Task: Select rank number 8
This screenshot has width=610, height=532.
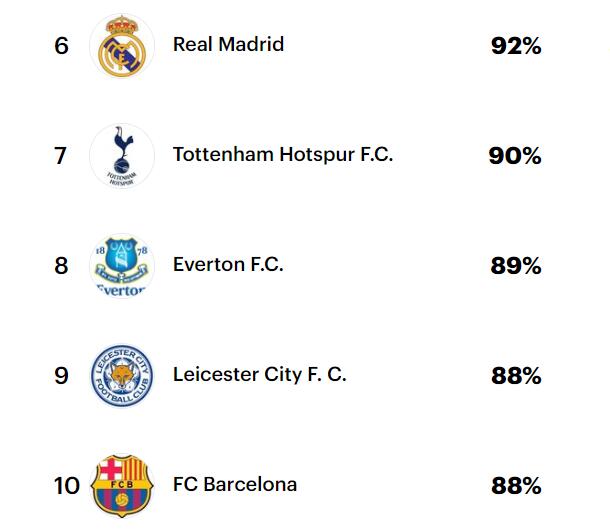Action: tap(61, 266)
